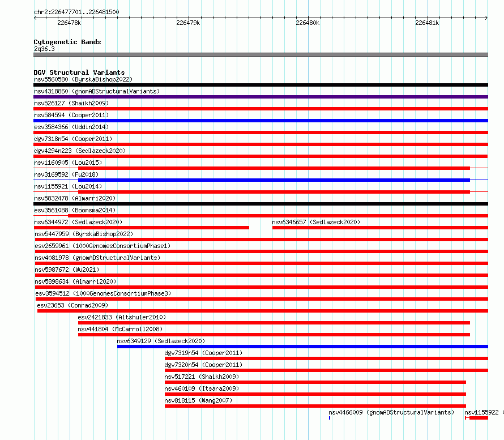Viewport: 504px width, 440px height.
Task: Click nsv517221 (Shaikh2009) label
Action: coord(202,377)
